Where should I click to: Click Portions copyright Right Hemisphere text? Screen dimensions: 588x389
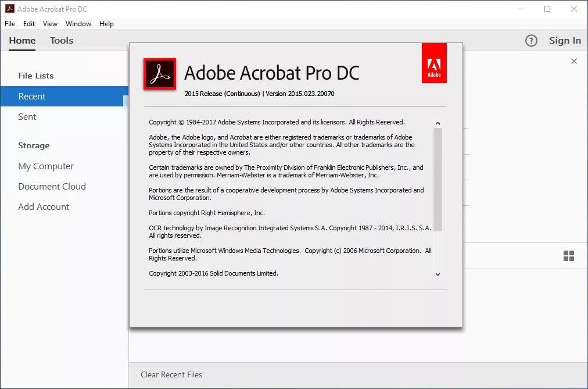[207, 213]
